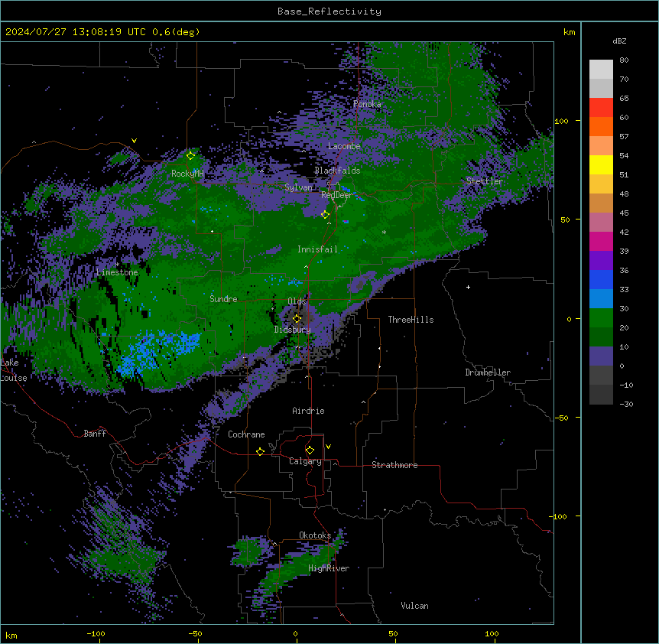Select the yellow diamond marker above Calgary
659x644 pixels.
(x=310, y=450)
